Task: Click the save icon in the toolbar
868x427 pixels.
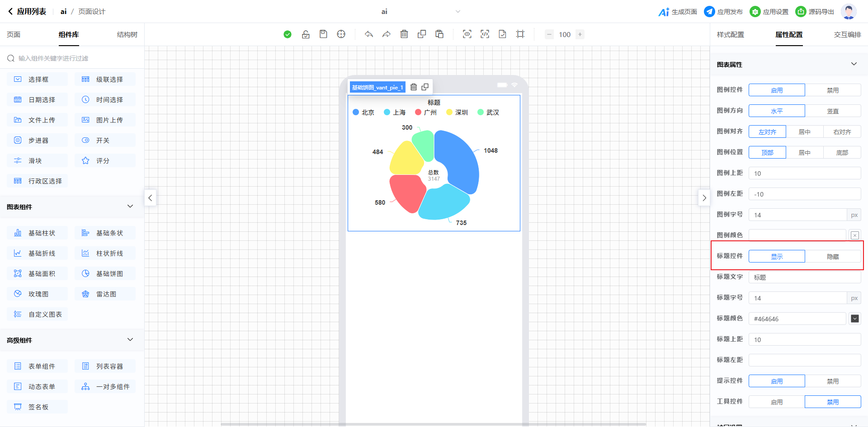Action: tap(323, 34)
